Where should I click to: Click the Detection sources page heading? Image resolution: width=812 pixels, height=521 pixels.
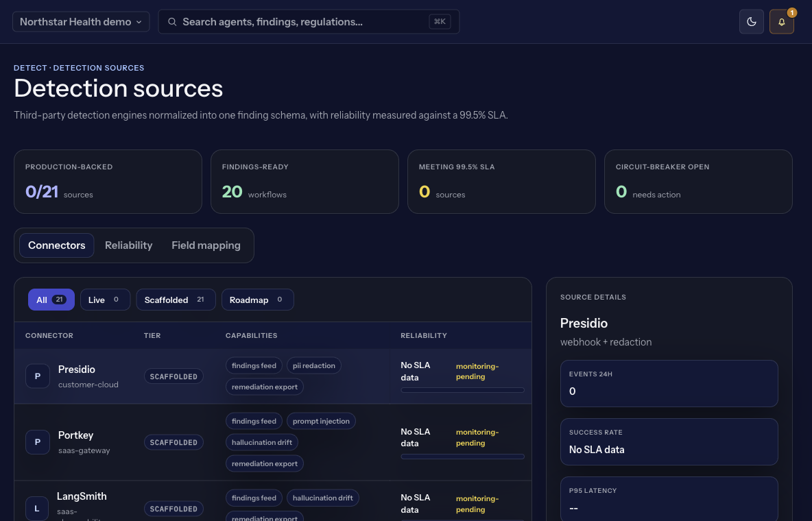coord(119,88)
